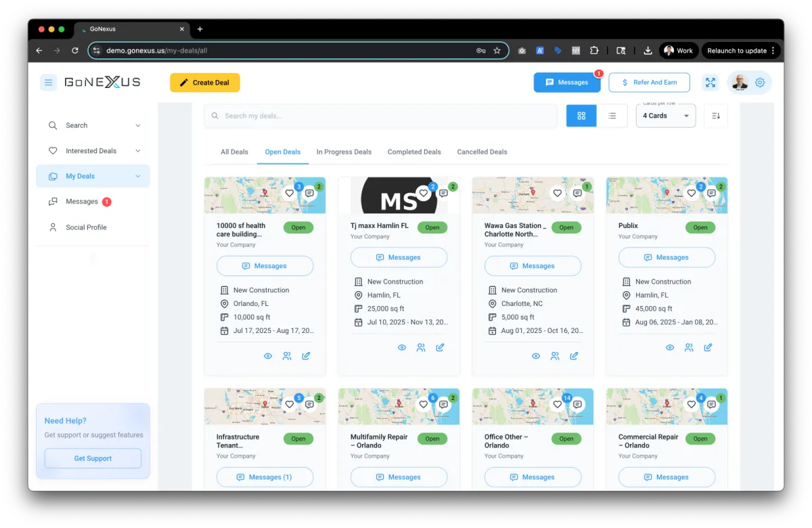The image size is (812, 528).
Task: Open Messages button in top header
Action: [x=567, y=83]
